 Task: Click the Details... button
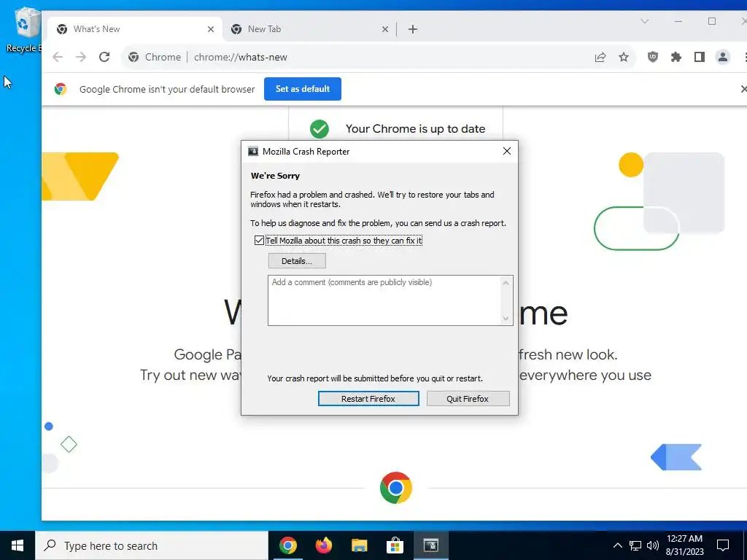[297, 261]
